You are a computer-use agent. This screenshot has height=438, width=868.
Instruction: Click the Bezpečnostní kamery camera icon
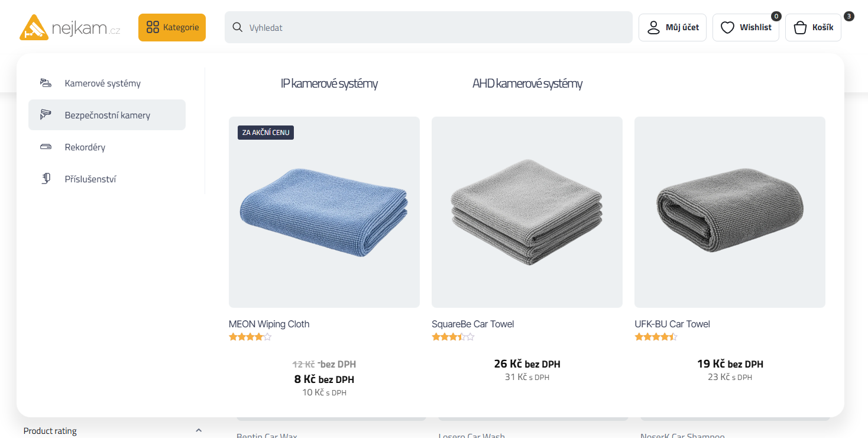click(46, 115)
